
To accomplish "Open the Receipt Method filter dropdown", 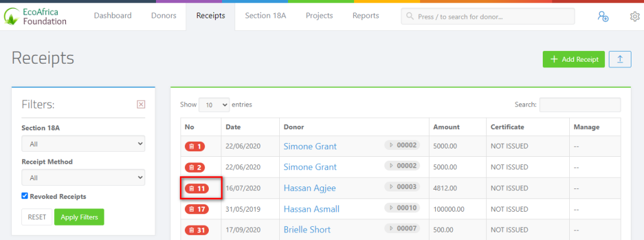I will (83, 178).
